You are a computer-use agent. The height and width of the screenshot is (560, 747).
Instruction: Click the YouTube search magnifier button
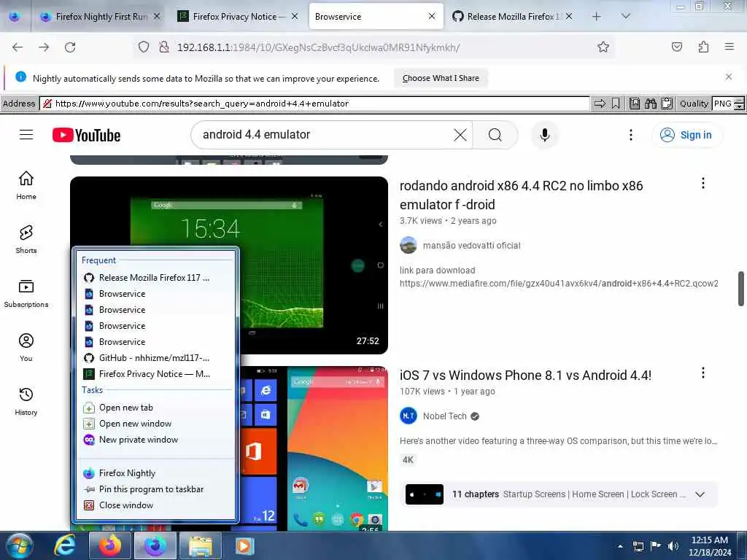495,135
